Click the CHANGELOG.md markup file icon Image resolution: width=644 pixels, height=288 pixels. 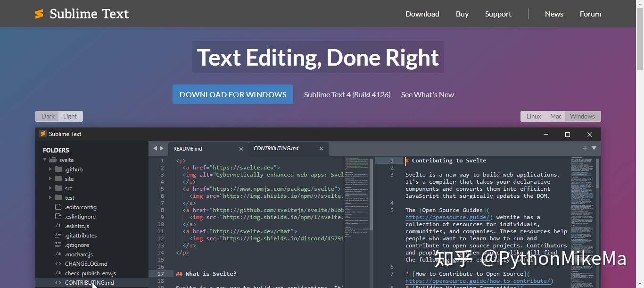tap(58, 263)
